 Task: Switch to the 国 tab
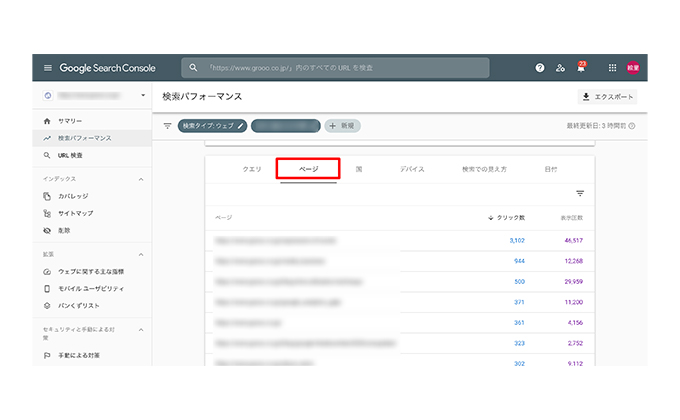coord(359,169)
